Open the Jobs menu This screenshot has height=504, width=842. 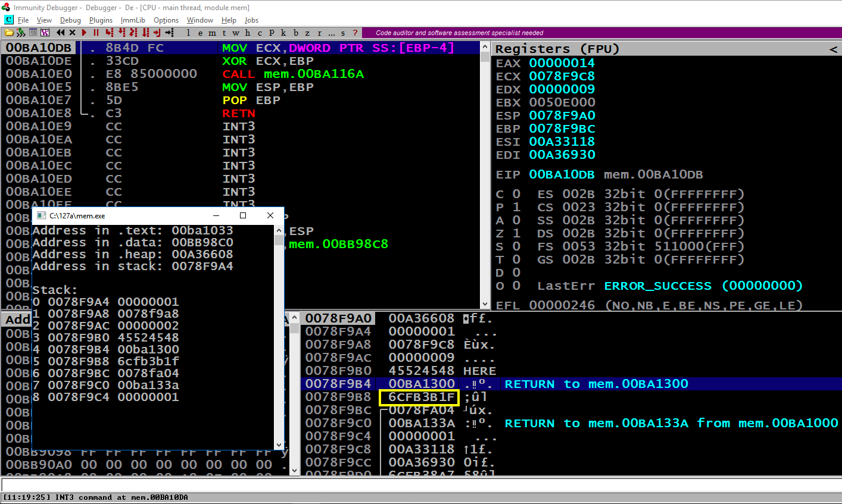click(251, 20)
